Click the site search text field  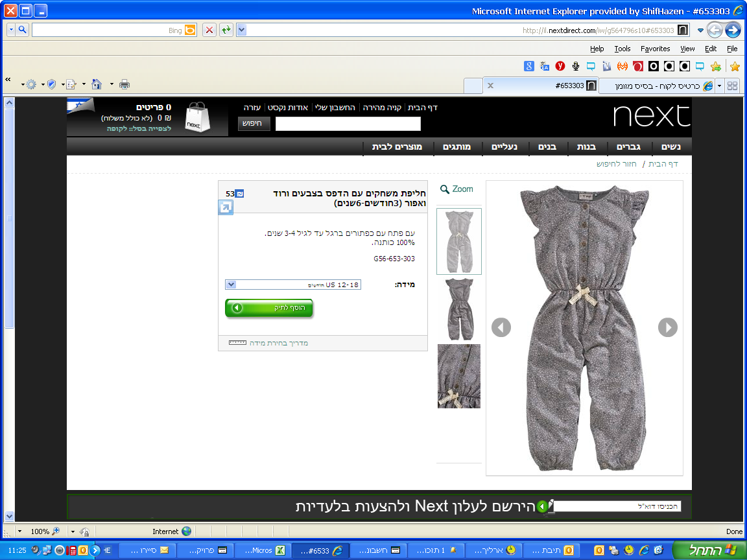coord(348,124)
